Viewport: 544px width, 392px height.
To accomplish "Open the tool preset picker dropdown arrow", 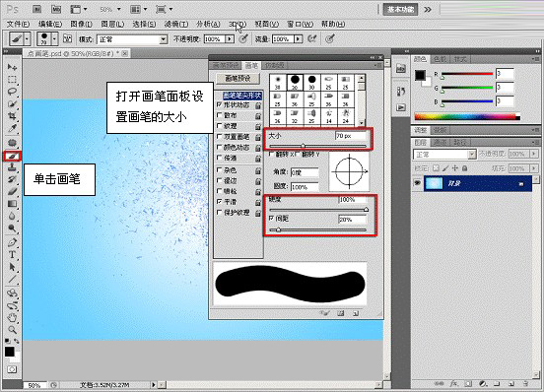I will [27, 38].
